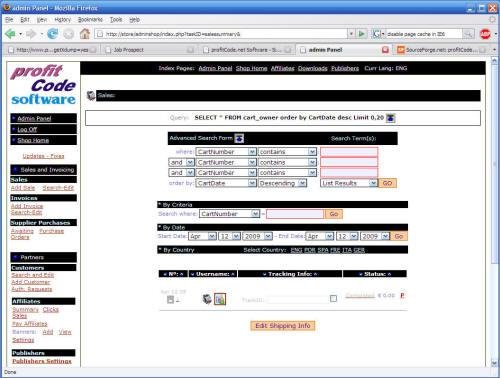The width and height of the screenshot is (500, 378).
Task: Close the admin Panel tab with red icon
Action: (385, 50)
